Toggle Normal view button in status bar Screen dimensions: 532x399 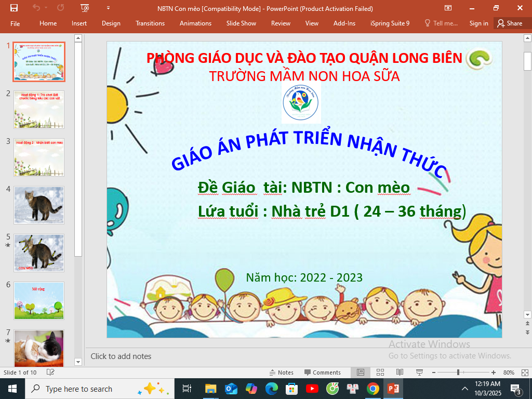pyautogui.click(x=361, y=373)
